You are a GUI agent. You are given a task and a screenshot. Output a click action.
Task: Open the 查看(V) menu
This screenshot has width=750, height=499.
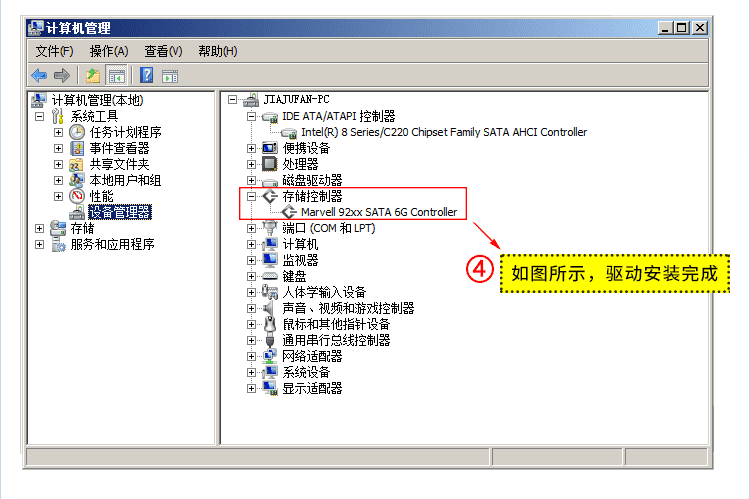pos(163,51)
